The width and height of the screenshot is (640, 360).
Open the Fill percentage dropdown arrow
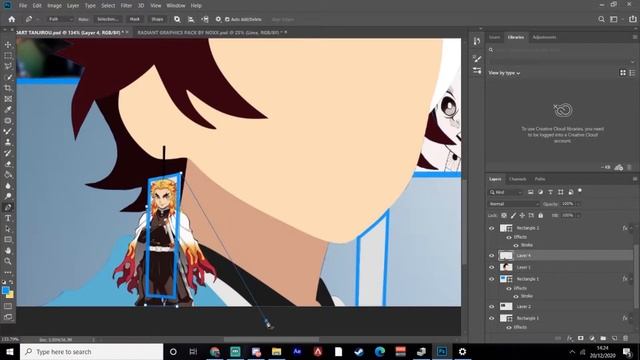tap(578, 215)
